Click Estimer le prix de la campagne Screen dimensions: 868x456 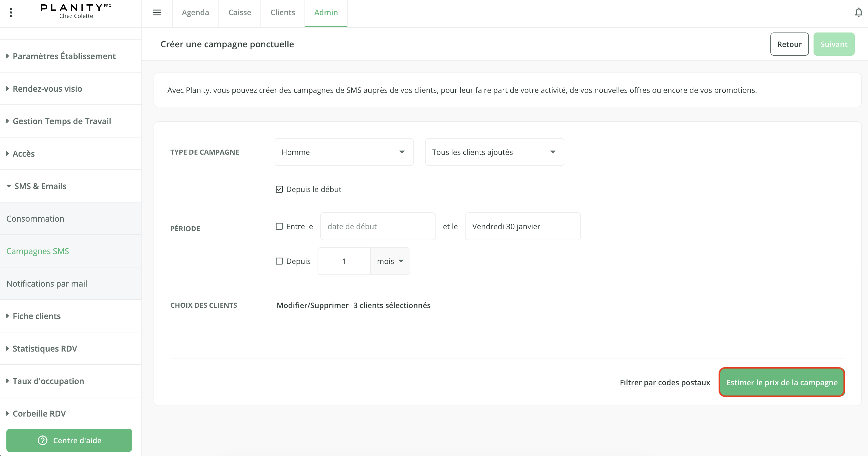pyautogui.click(x=781, y=382)
